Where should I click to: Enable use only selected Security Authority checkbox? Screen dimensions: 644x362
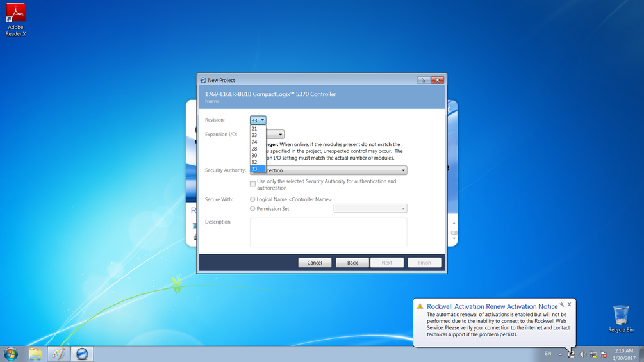(x=252, y=185)
